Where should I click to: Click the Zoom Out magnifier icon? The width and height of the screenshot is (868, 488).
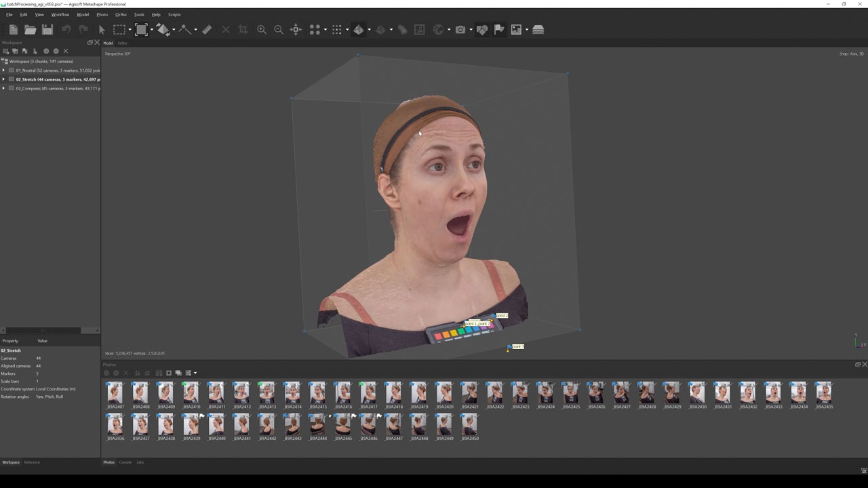pos(279,30)
